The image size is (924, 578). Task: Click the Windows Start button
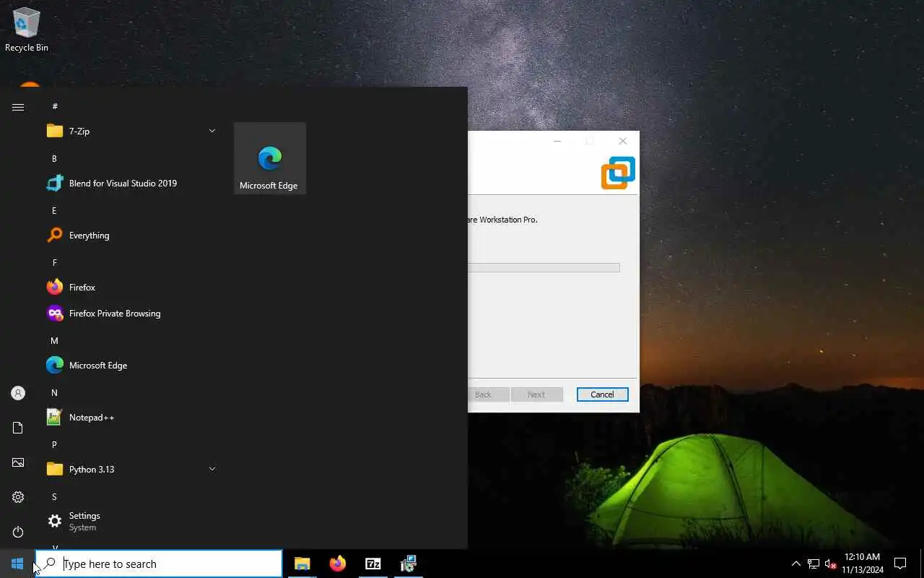(17, 564)
